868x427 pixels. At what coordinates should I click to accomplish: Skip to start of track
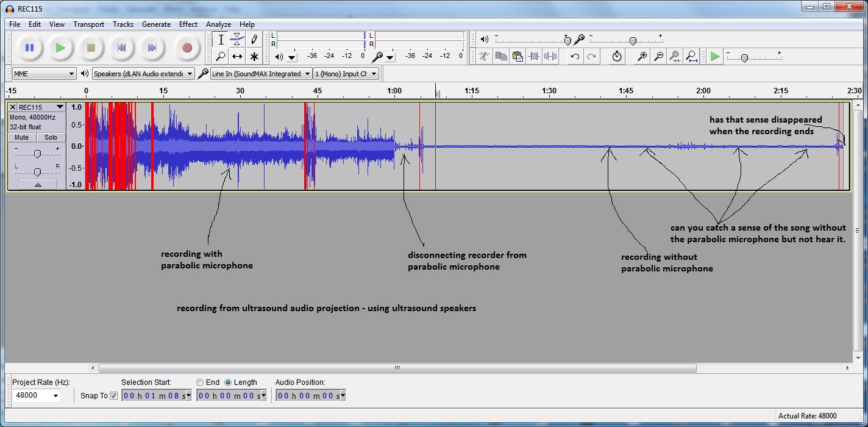point(121,48)
